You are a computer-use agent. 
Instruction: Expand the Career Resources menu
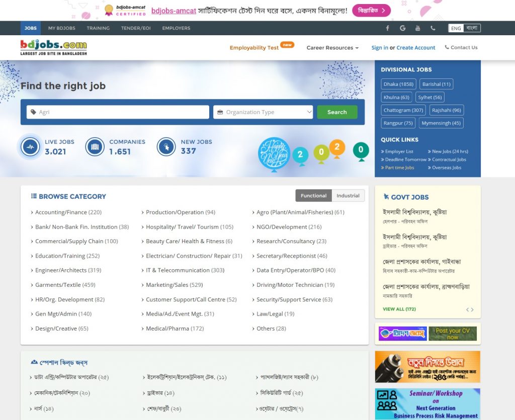(x=332, y=48)
